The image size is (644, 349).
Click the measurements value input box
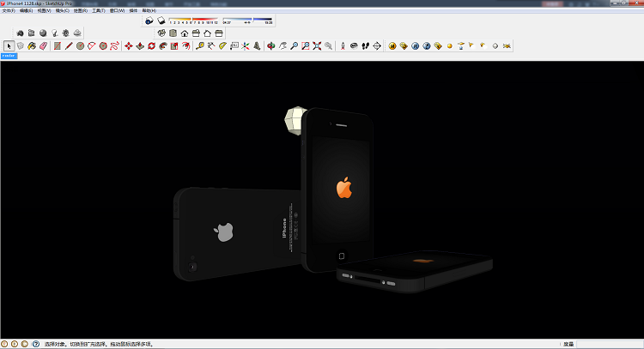[x=610, y=344]
